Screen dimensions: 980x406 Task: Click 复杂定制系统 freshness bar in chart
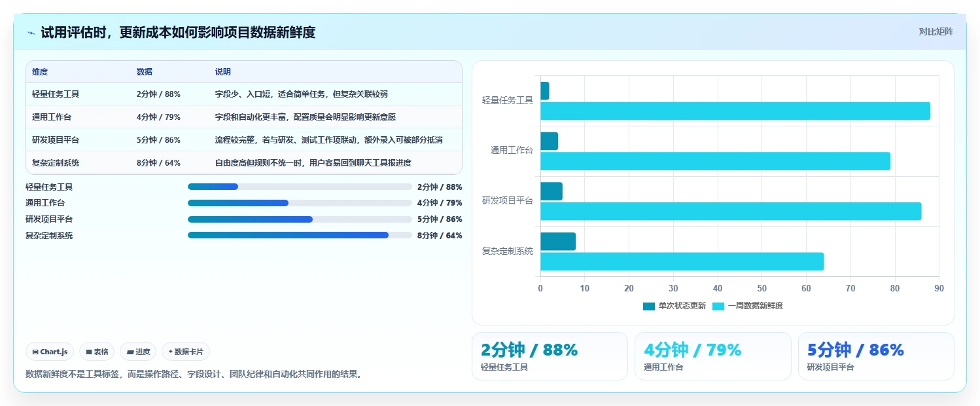(682, 261)
